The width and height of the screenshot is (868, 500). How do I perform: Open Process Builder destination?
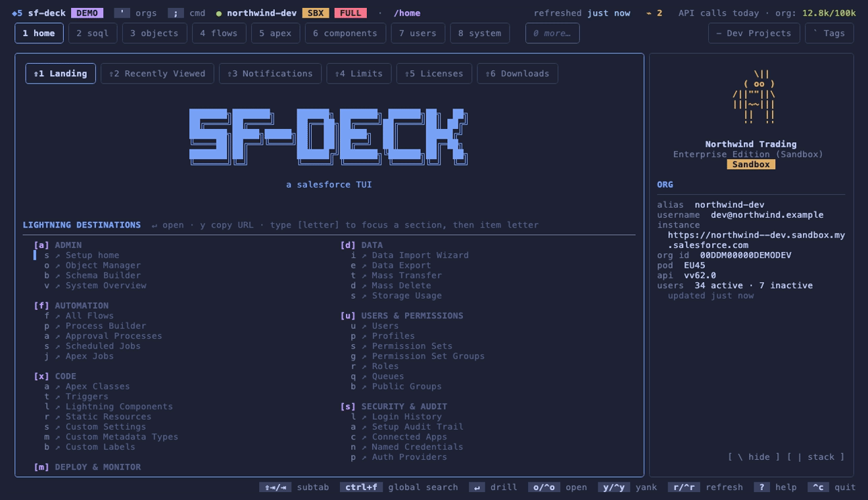(x=95, y=326)
